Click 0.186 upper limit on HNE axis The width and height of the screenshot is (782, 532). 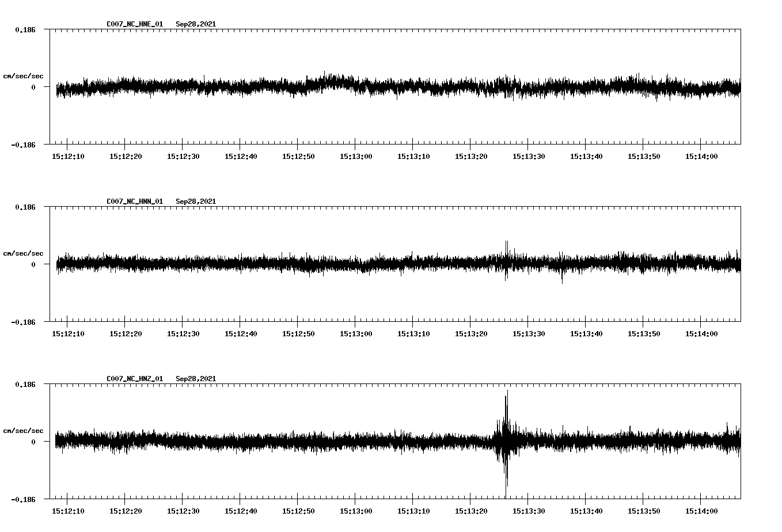click(25, 29)
